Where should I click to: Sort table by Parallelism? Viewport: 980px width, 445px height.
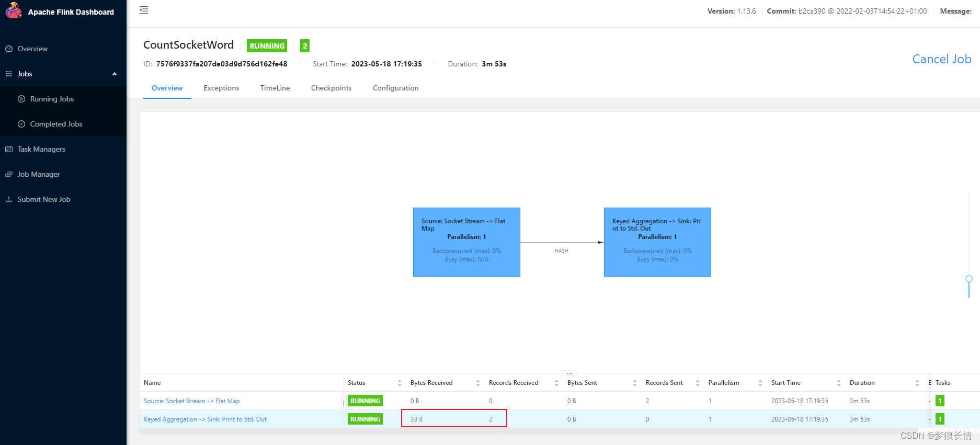(760, 383)
